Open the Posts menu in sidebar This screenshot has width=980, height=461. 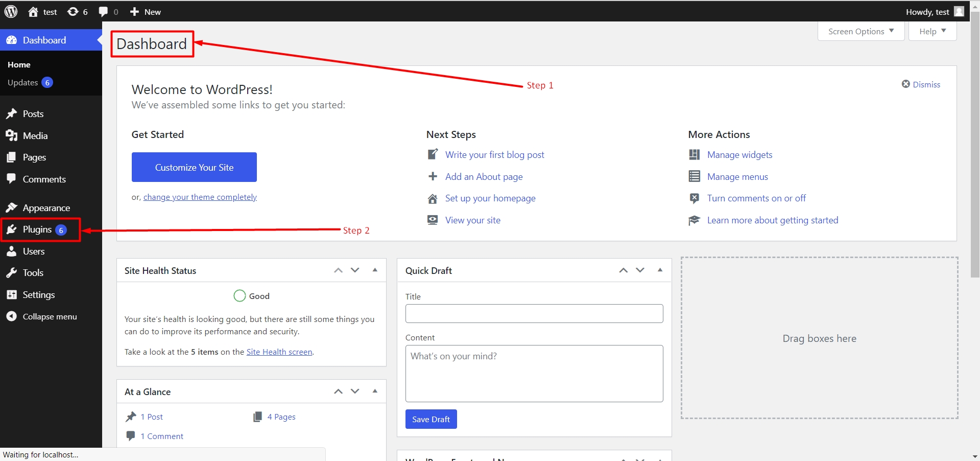(51, 113)
